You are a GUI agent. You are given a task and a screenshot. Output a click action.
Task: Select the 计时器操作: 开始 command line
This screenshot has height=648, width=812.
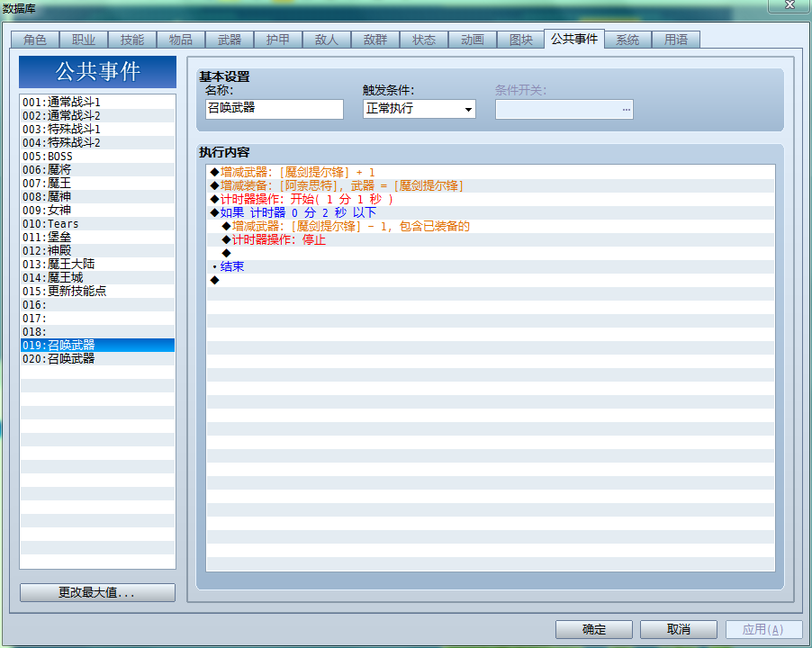(491, 199)
